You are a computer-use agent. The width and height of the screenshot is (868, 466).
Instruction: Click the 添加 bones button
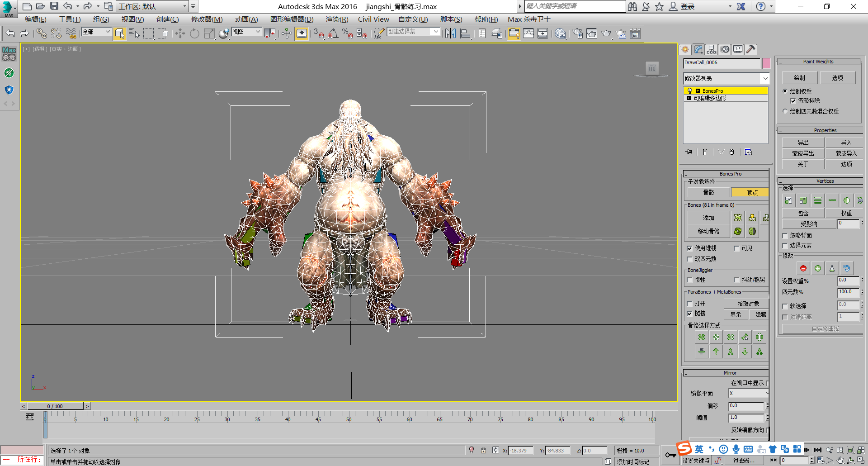coord(708,218)
